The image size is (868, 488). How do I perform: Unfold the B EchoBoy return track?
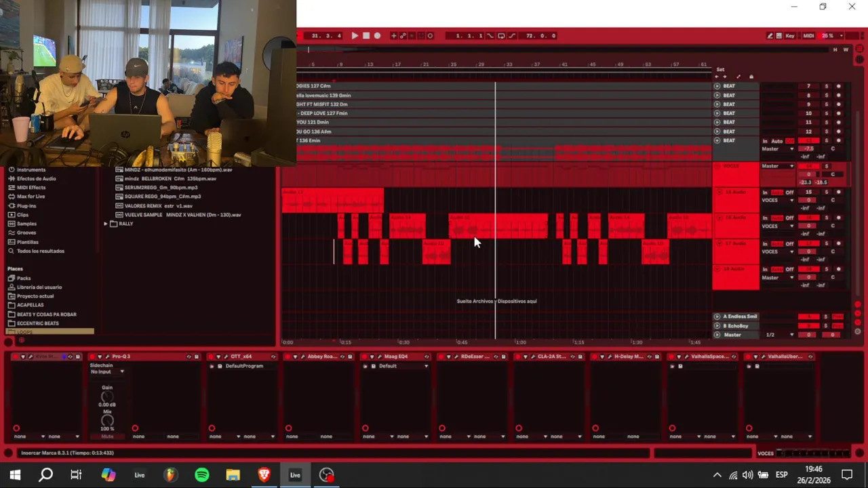[717, 326]
